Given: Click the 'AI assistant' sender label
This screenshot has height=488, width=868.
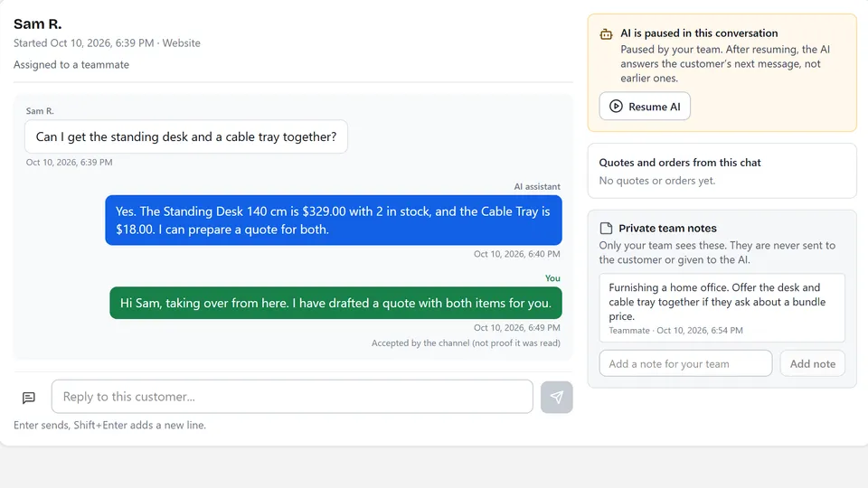Looking at the screenshot, I should (537, 186).
